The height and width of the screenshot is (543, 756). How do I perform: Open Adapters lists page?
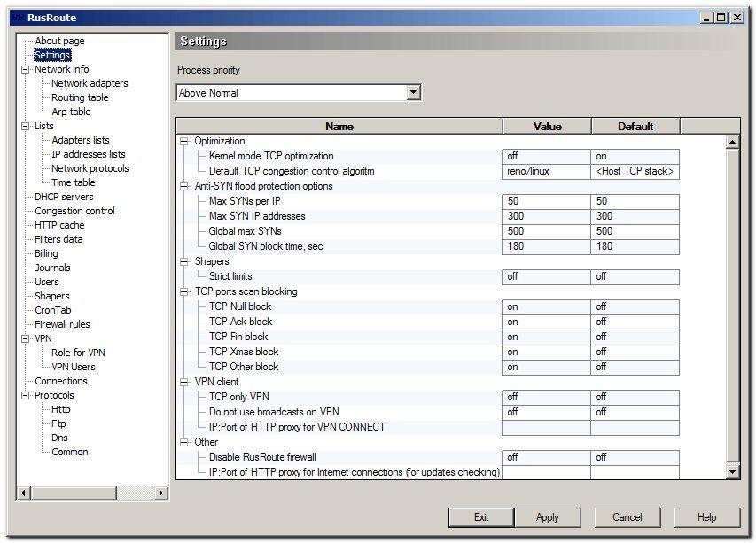(x=80, y=140)
